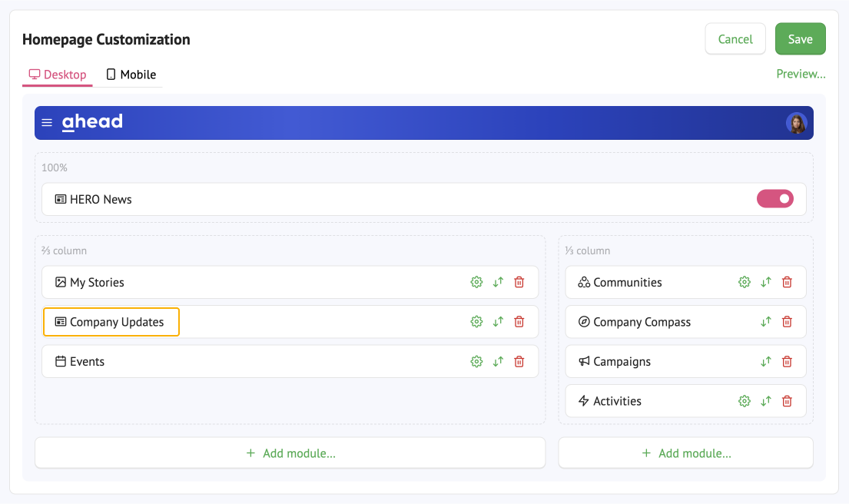
Task: Delete the Events module
Action: coord(519,361)
